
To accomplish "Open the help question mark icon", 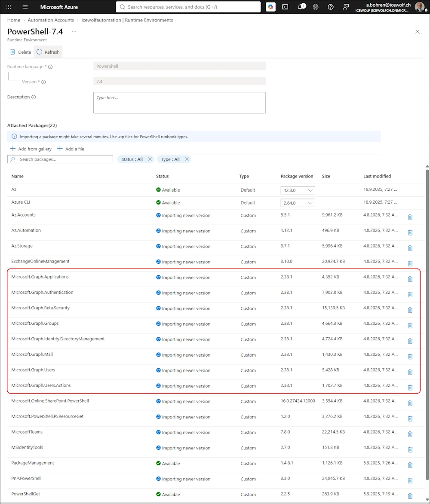I will pos(331,7).
